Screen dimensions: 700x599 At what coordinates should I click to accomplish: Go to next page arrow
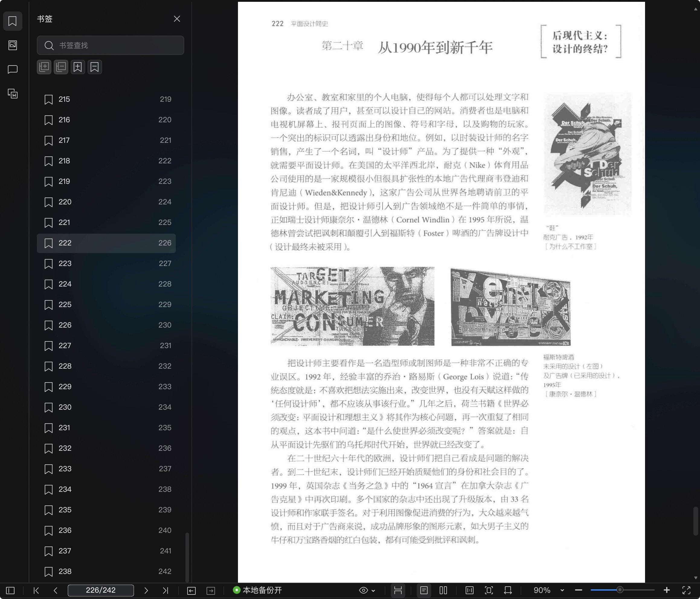click(146, 591)
